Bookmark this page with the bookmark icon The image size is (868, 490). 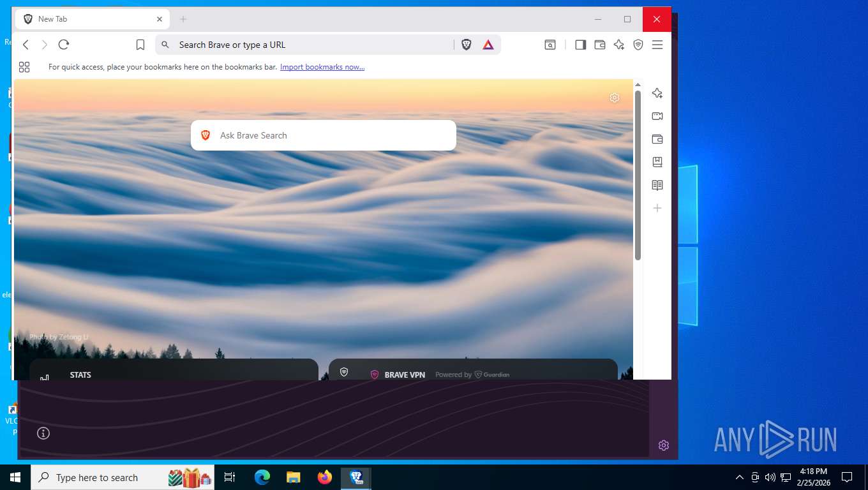point(140,45)
